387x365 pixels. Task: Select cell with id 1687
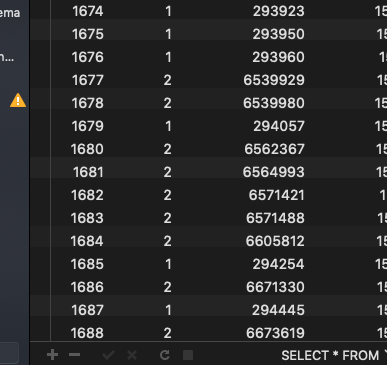[88, 310]
